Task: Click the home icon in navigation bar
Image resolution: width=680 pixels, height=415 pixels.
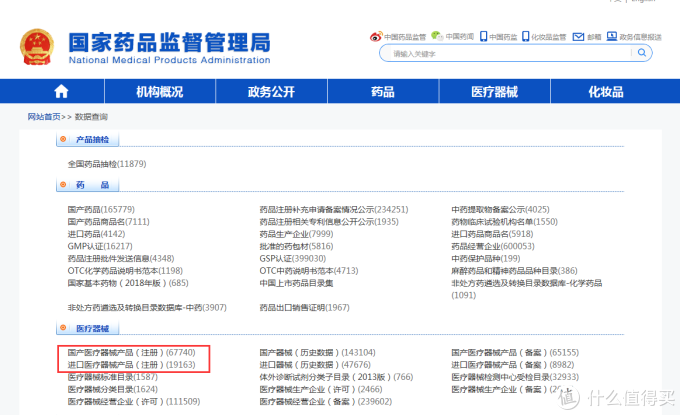Action: point(61,91)
